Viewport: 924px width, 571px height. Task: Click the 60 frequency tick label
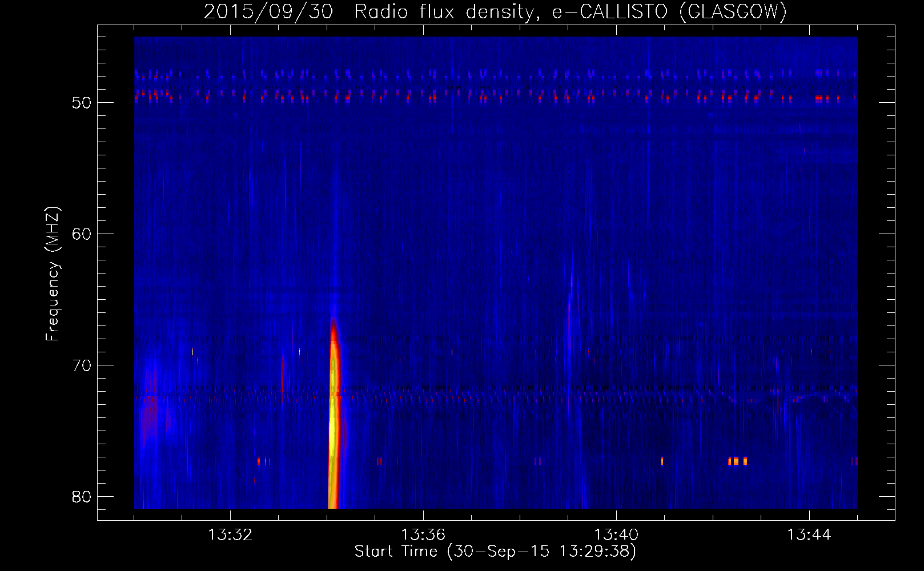(x=82, y=234)
